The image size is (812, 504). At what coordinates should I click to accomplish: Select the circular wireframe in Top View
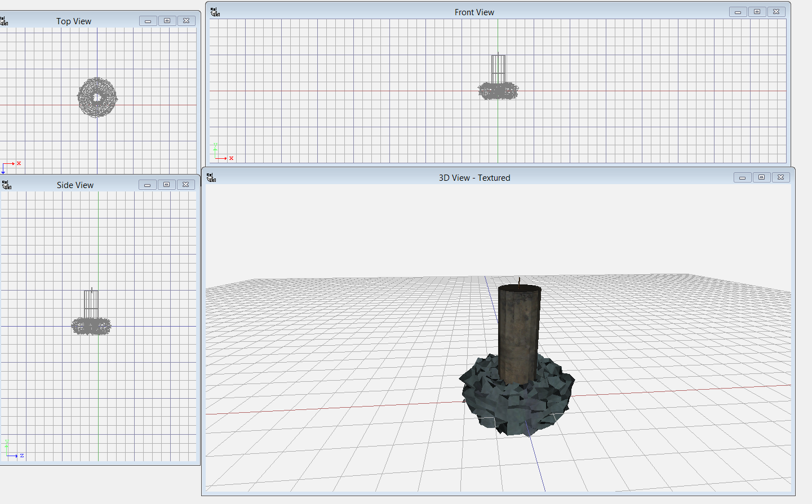click(x=97, y=97)
